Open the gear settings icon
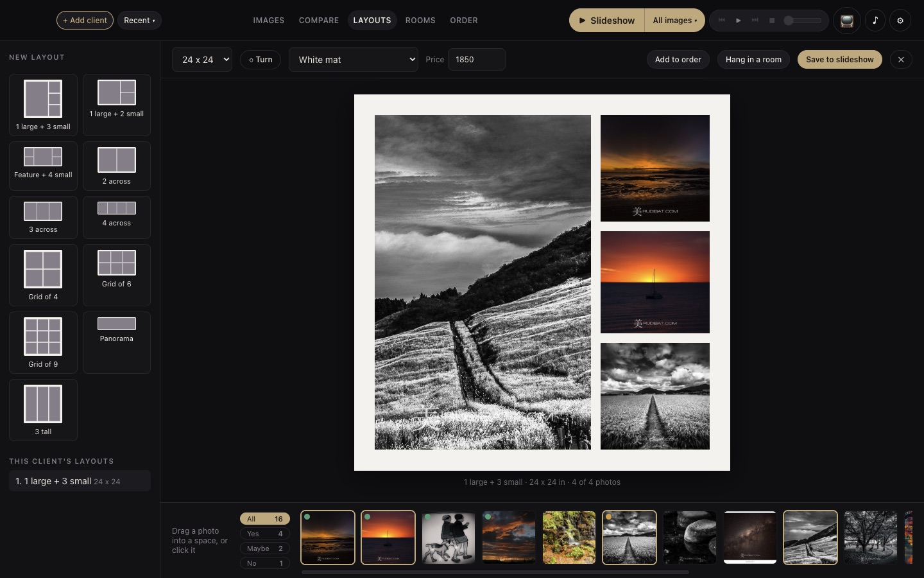This screenshot has width=924, height=578. coord(900,21)
